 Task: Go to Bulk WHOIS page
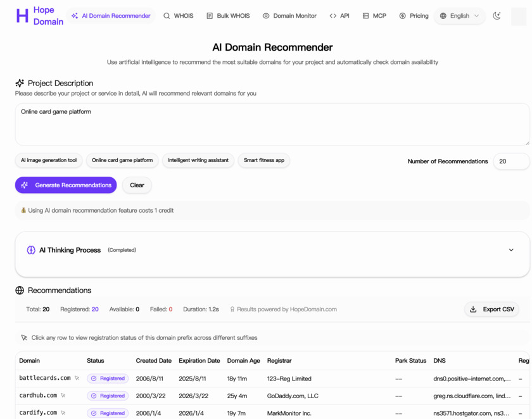pyautogui.click(x=228, y=16)
